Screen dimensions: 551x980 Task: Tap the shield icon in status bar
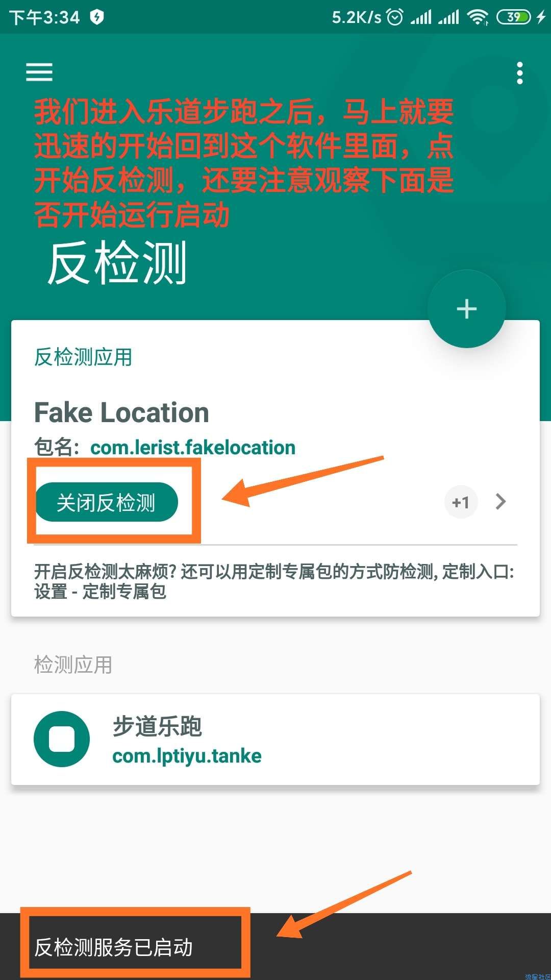coord(96,17)
